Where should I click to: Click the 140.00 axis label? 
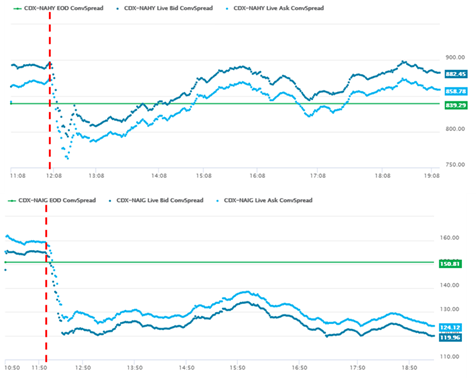(x=449, y=285)
